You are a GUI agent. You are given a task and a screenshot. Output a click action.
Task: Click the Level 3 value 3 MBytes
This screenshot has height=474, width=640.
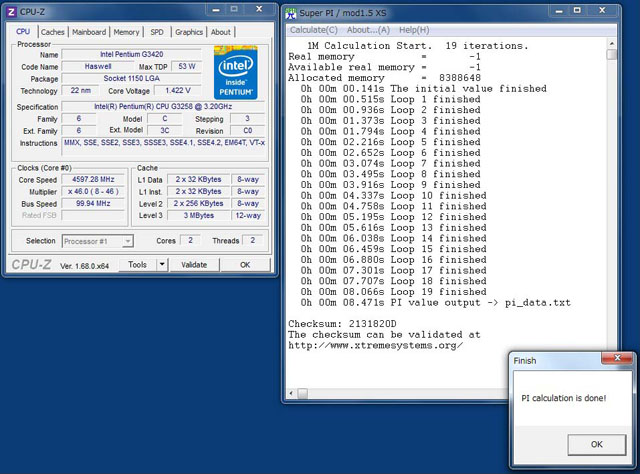coord(198,215)
